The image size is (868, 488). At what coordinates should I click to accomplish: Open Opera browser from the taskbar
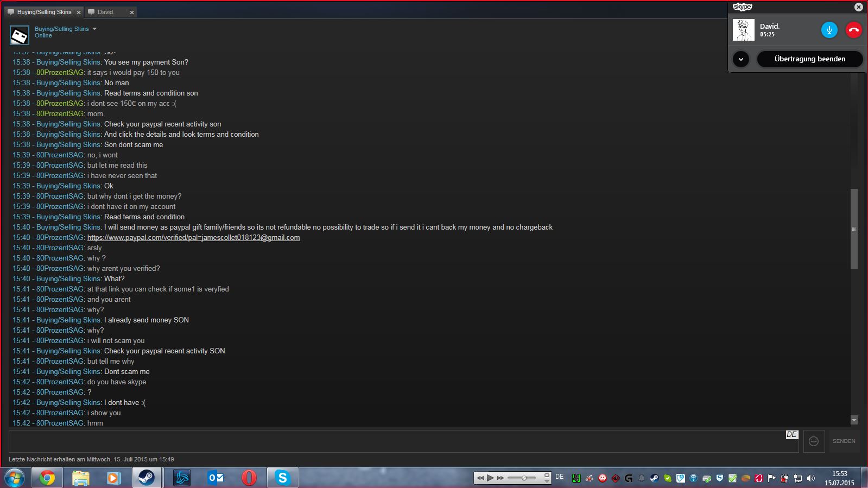coord(249,478)
